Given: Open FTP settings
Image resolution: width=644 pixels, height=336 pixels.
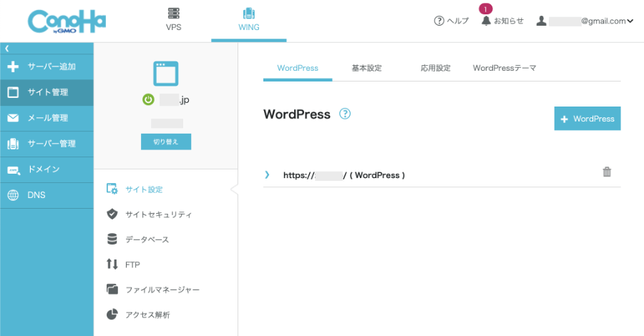Looking at the screenshot, I should [132, 265].
